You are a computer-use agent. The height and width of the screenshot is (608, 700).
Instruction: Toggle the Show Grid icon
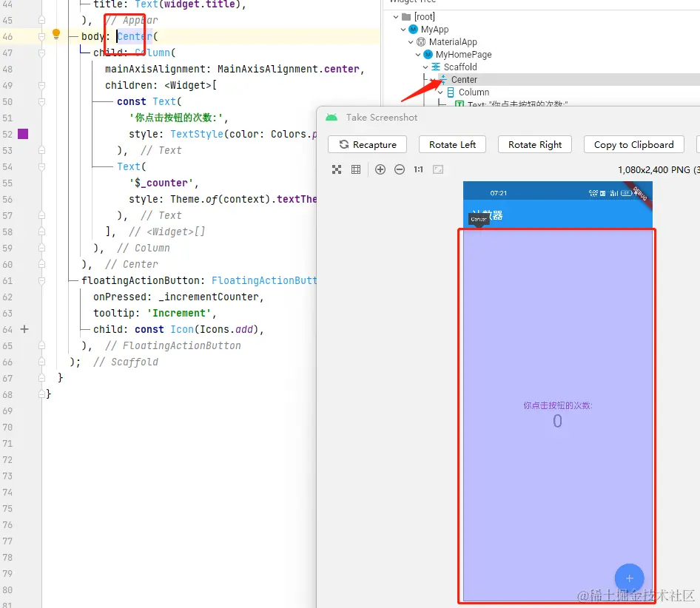pos(356,169)
